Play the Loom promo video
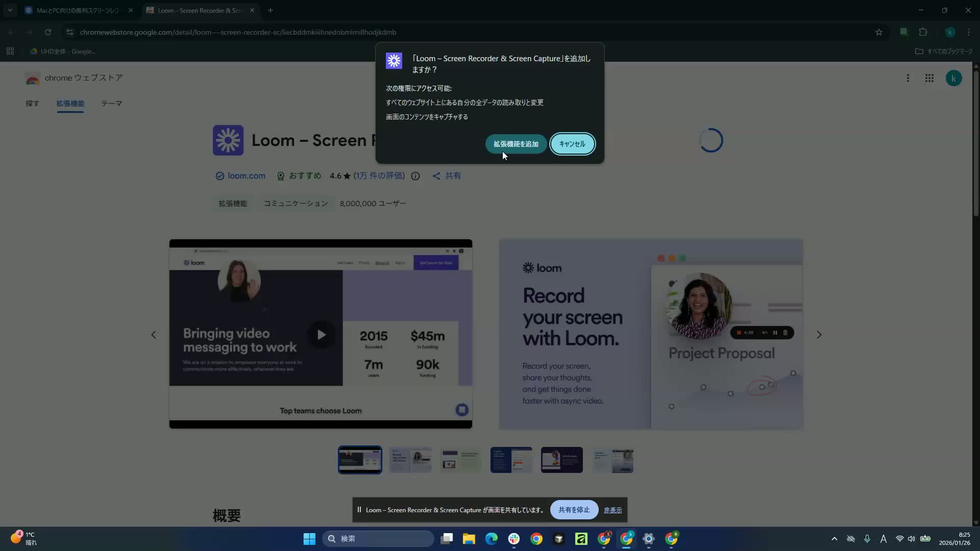This screenshot has height=551, width=980. pos(321,335)
